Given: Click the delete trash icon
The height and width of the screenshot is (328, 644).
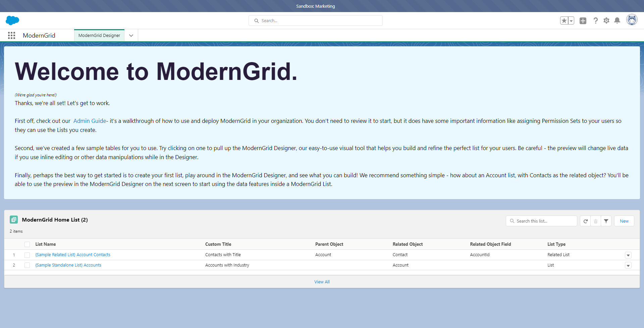Looking at the screenshot, I should pos(596,221).
